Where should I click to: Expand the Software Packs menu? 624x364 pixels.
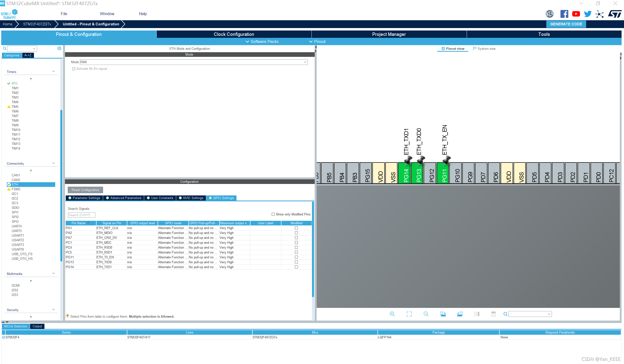coord(262,41)
